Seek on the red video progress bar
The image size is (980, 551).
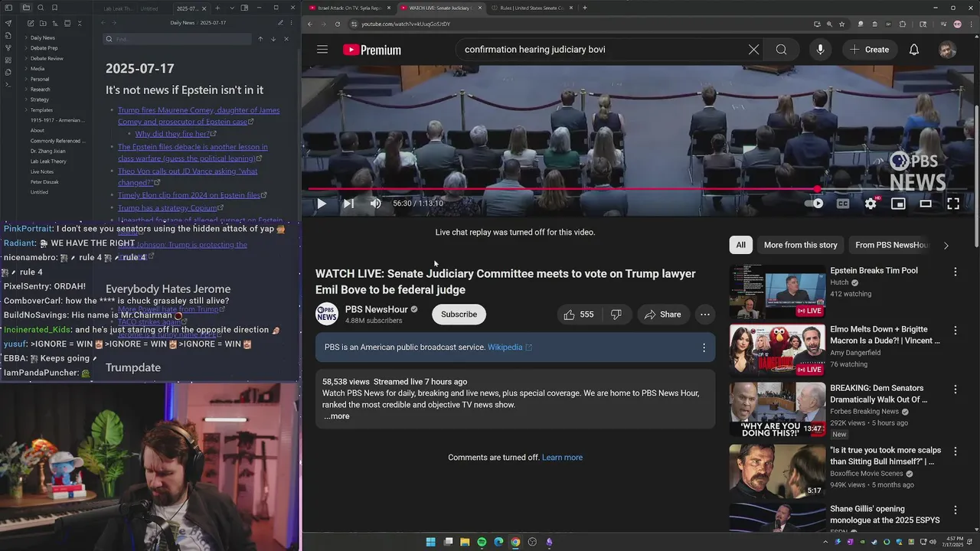(x=636, y=189)
